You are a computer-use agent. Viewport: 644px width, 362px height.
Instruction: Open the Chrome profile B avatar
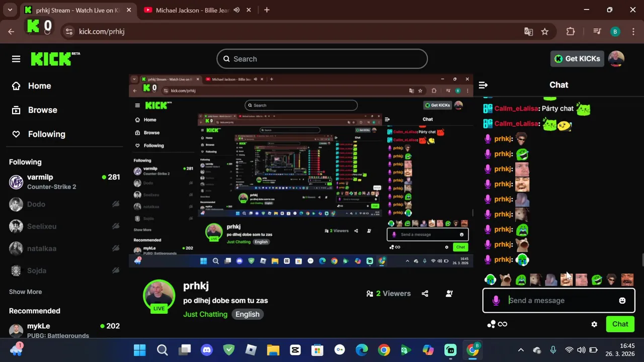click(x=615, y=32)
